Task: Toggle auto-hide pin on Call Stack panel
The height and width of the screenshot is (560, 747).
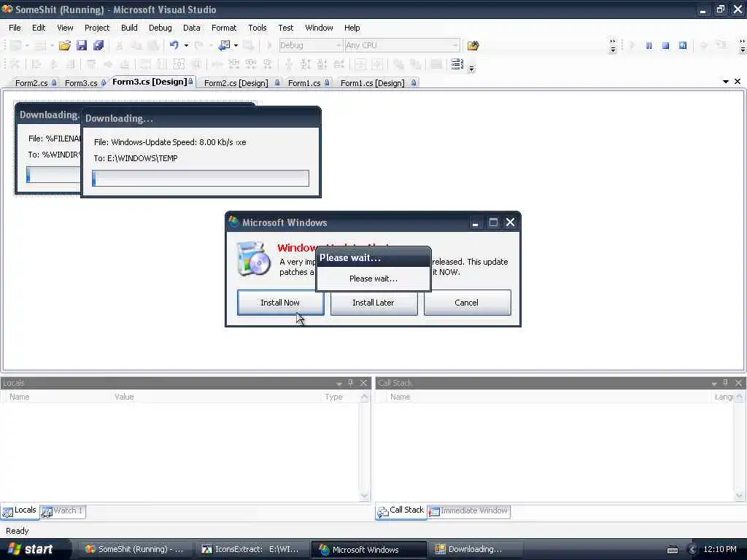Action: [x=725, y=383]
